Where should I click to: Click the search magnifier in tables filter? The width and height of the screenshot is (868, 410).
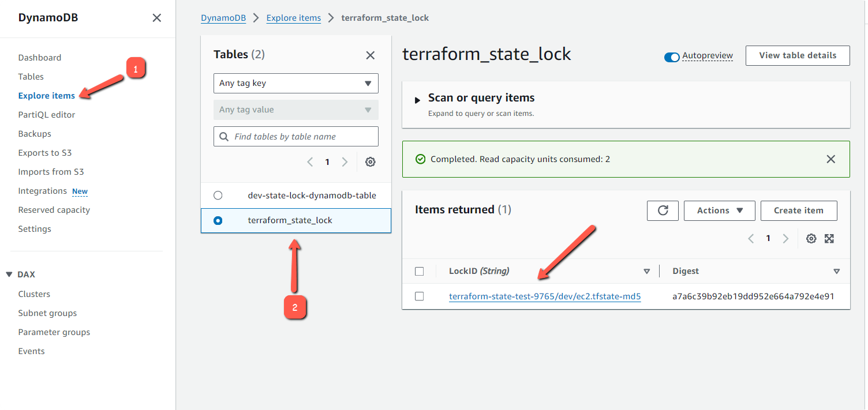coord(225,136)
